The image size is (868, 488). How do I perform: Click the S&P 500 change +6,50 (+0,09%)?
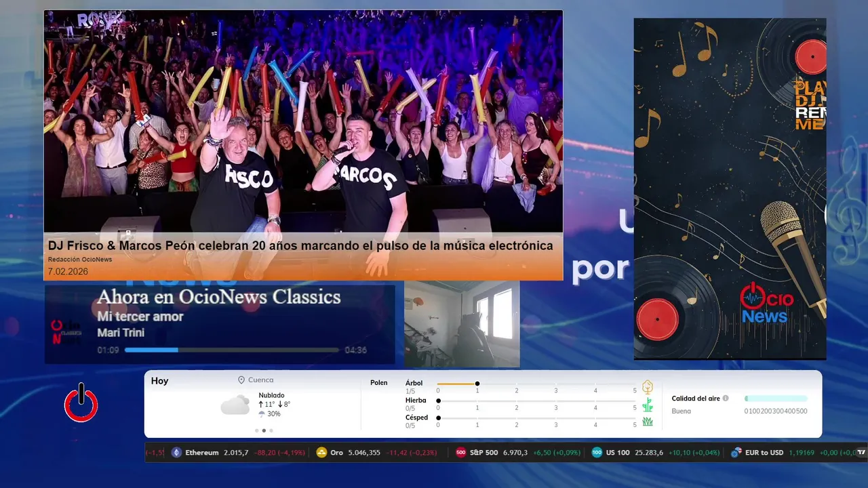click(557, 453)
